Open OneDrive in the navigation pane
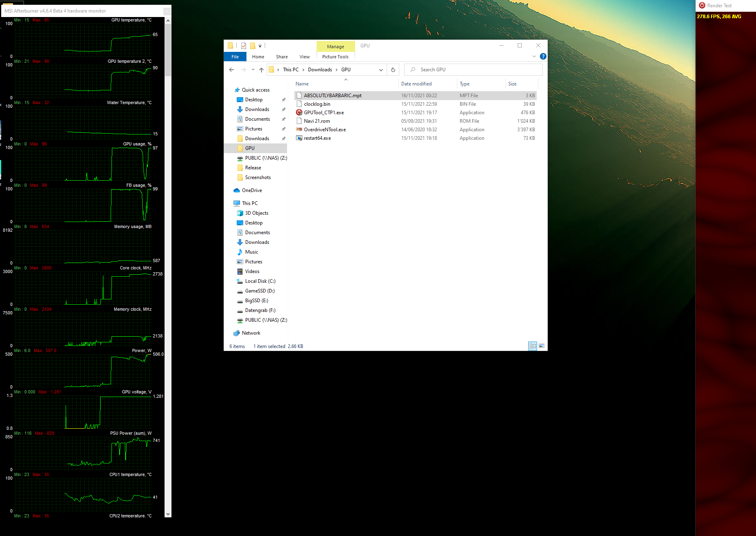The image size is (756, 536). point(252,190)
